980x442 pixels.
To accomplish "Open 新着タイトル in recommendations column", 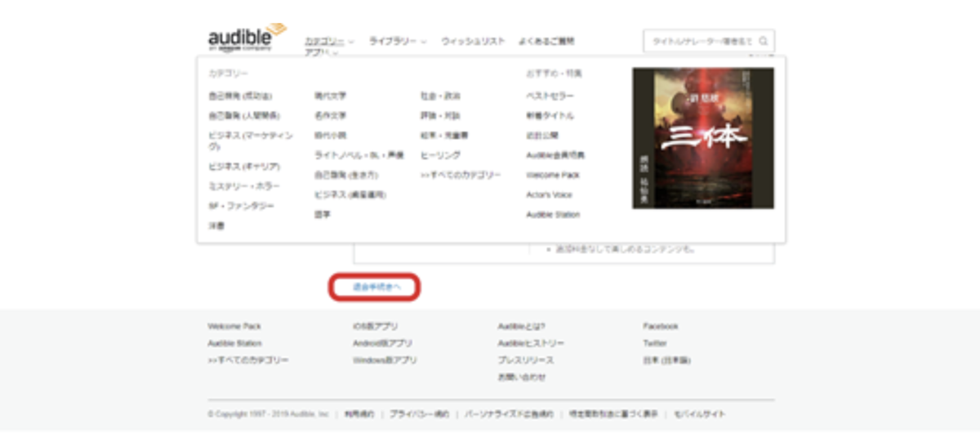I will point(550,115).
